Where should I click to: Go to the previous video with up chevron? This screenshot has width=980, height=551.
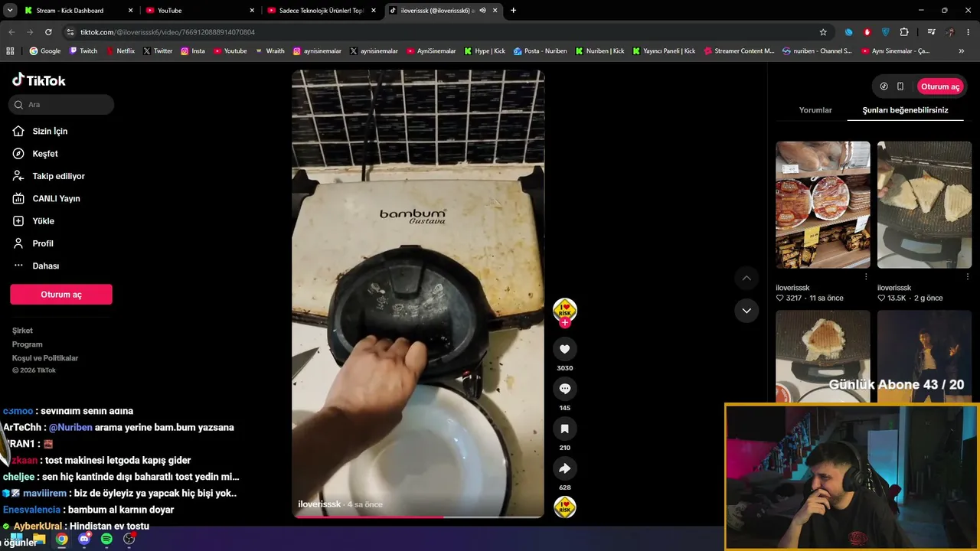[x=746, y=278]
